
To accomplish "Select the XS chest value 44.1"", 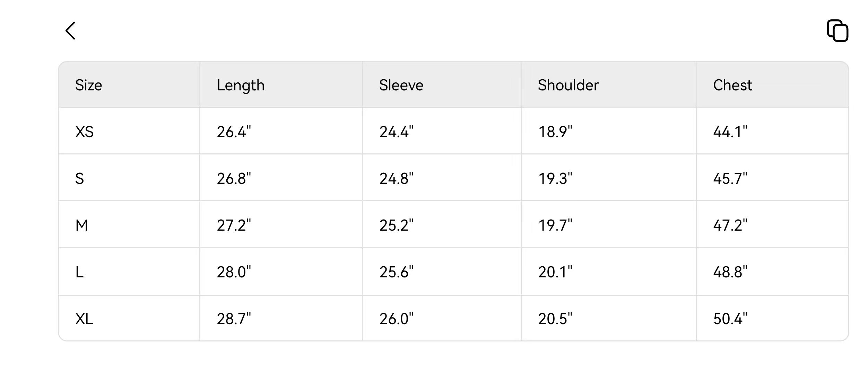I will click(730, 132).
